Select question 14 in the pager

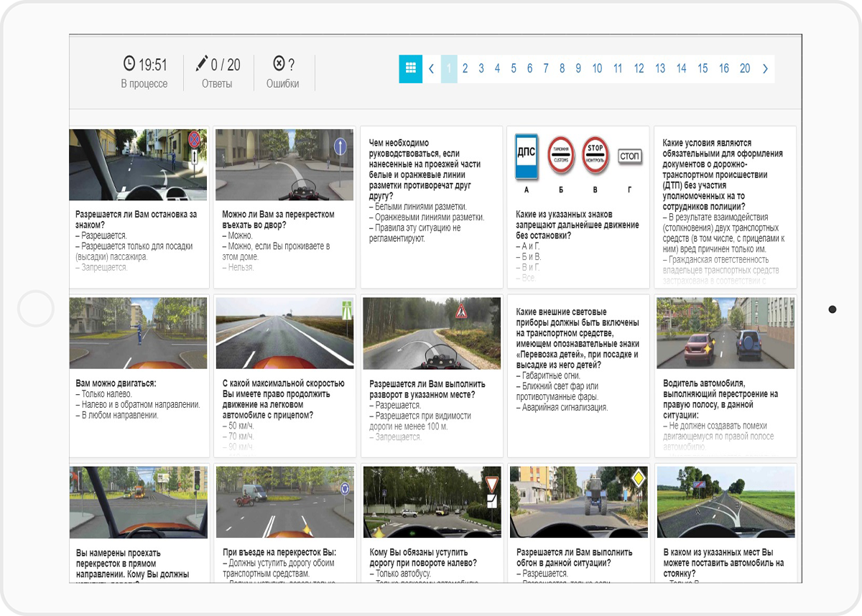point(681,69)
